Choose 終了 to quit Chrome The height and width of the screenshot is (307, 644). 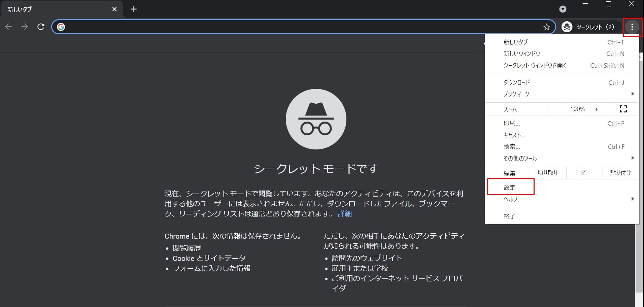[x=562, y=216]
